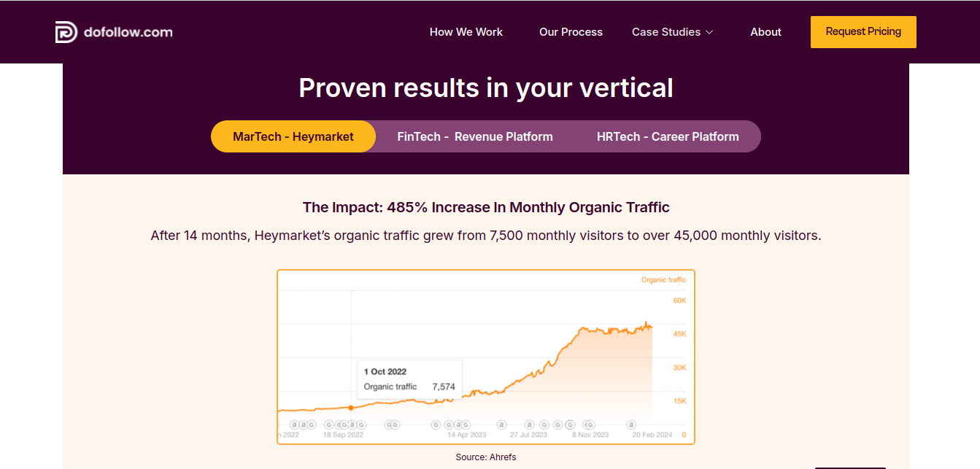The image size is (980, 469).
Task: Click the Heymarket traffic growth description sentence
Action: coord(486,236)
